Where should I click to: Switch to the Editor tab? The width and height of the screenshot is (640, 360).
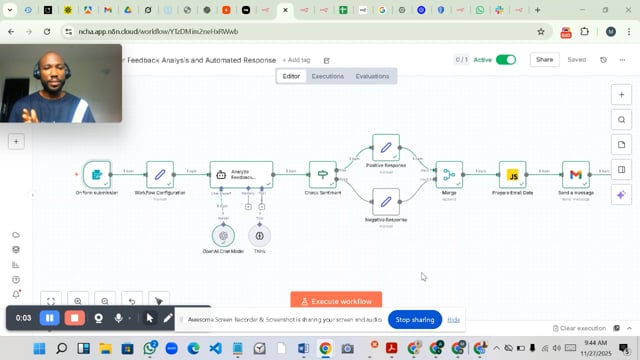coord(291,76)
